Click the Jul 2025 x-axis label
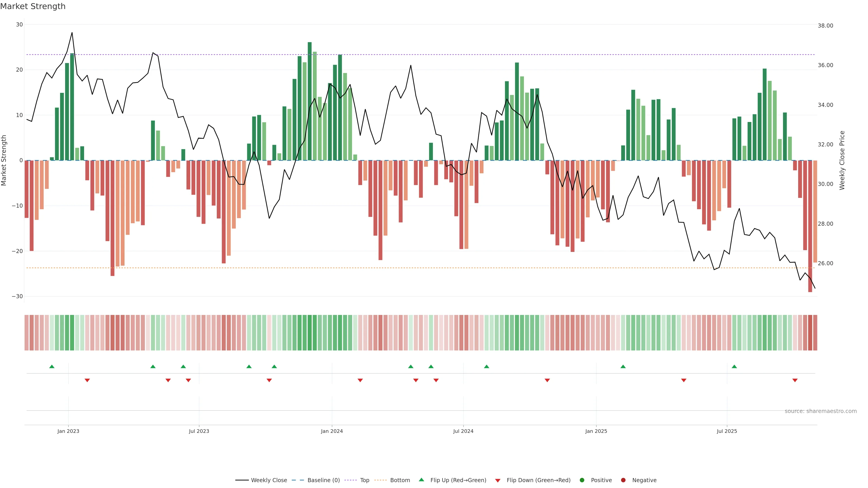This screenshot has height=488, width=868. tap(726, 431)
